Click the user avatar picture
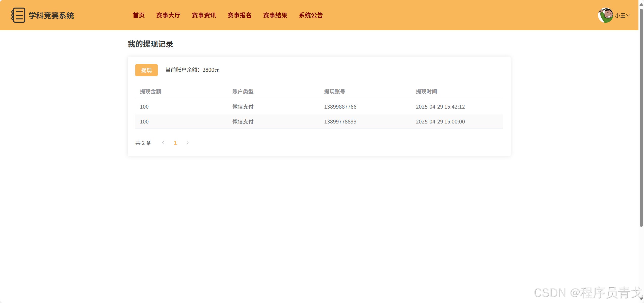The width and height of the screenshot is (644, 303). 605,15
